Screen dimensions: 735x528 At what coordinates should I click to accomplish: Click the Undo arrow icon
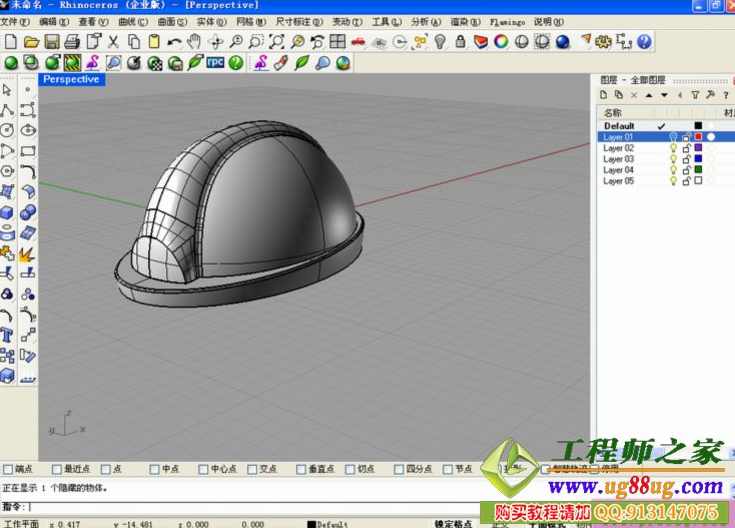174,42
